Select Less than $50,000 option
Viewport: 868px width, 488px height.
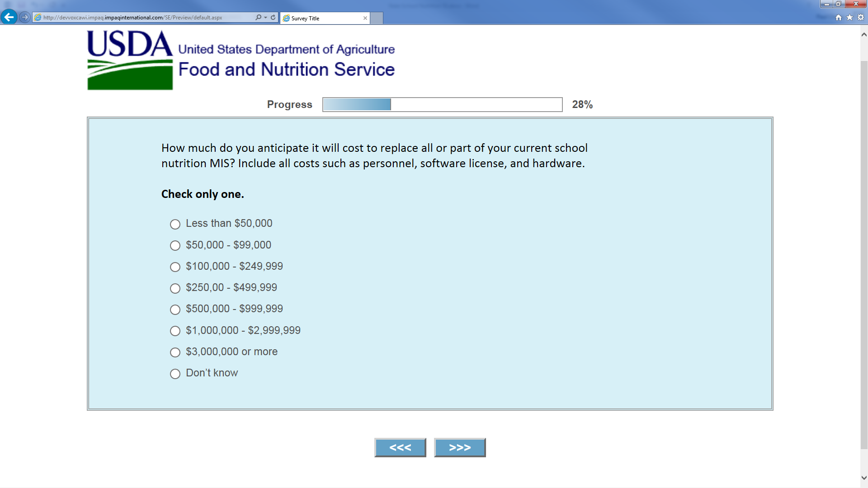click(x=175, y=224)
